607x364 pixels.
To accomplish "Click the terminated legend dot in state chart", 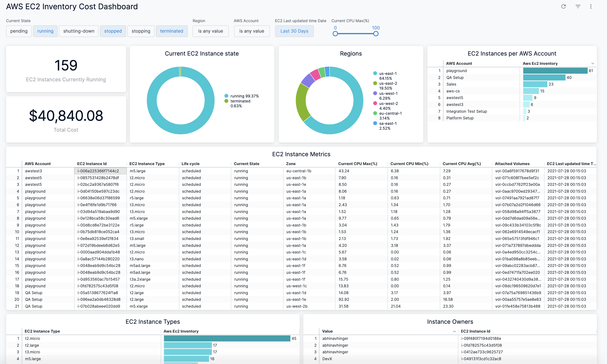I will pos(226,101).
